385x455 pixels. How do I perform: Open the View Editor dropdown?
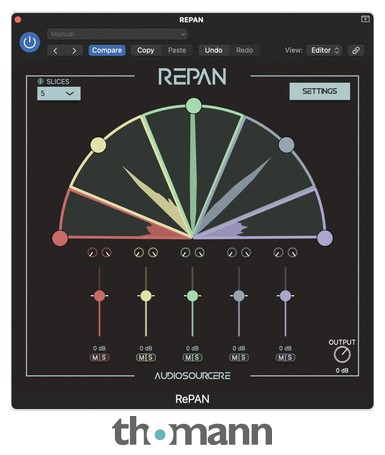(324, 50)
